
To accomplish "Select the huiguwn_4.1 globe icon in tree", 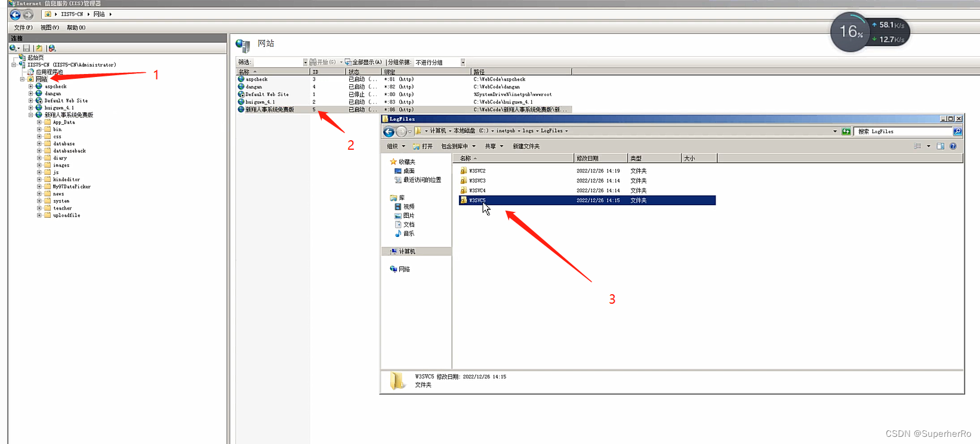I will coord(39,108).
